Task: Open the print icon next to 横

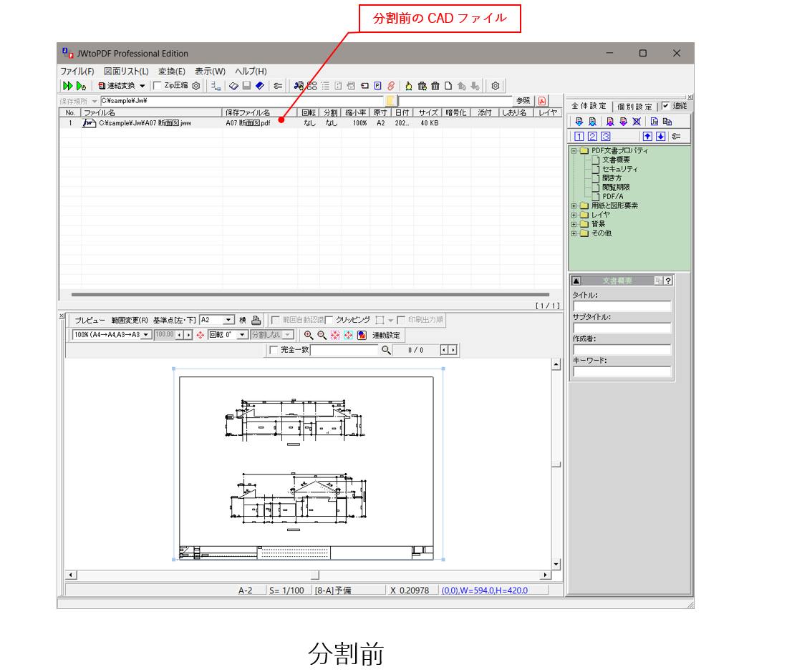Action: [x=256, y=320]
